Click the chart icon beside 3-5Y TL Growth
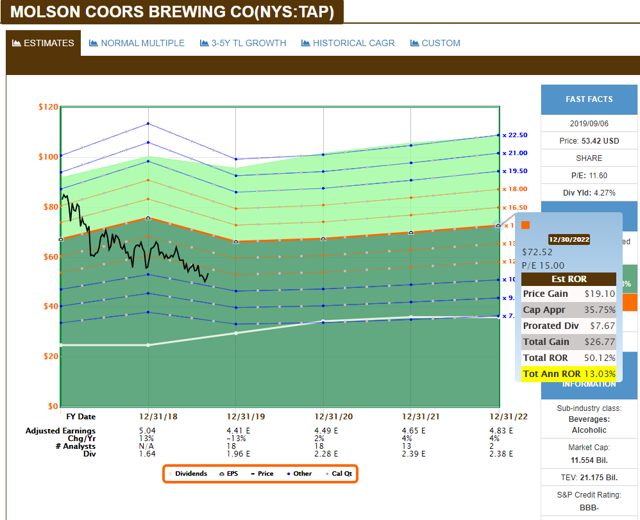The width and height of the screenshot is (640, 520). coord(204,43)
